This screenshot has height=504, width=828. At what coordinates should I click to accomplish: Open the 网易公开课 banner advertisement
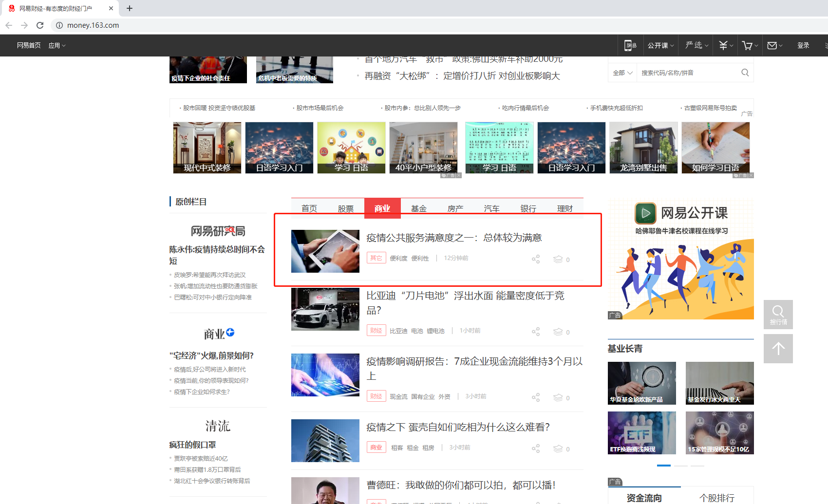tap(681, 259)
